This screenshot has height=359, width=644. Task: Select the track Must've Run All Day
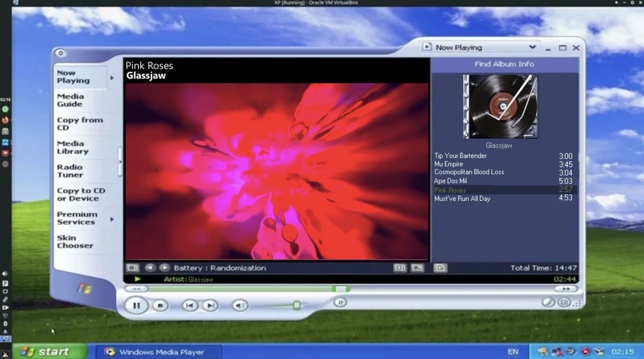[503, 198]
